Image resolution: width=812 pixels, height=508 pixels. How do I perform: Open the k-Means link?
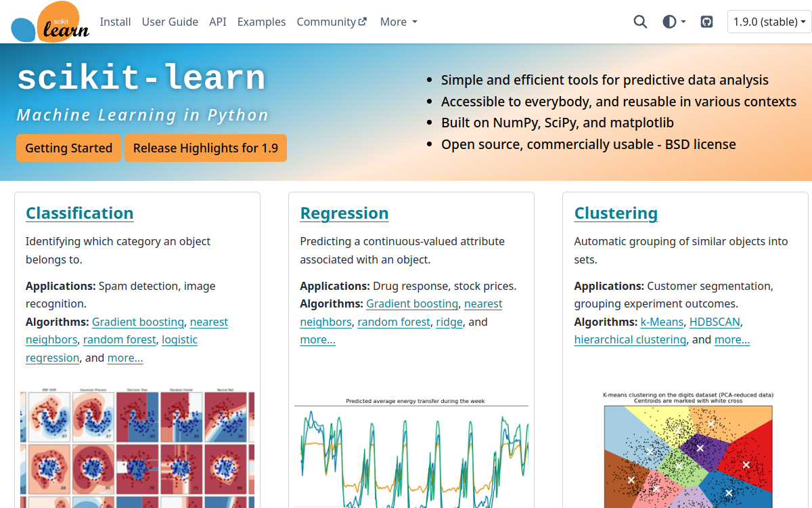point(662,322)
